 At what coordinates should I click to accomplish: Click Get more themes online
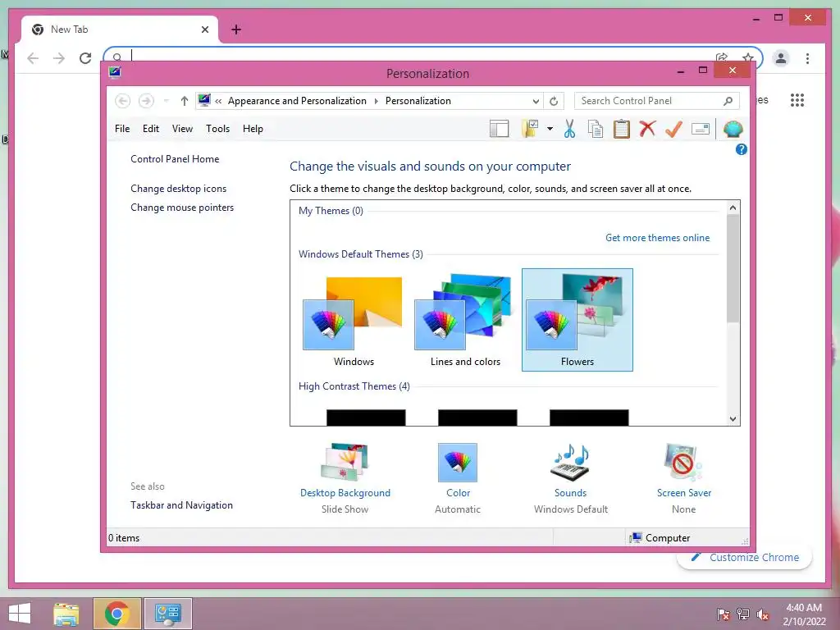657,238
